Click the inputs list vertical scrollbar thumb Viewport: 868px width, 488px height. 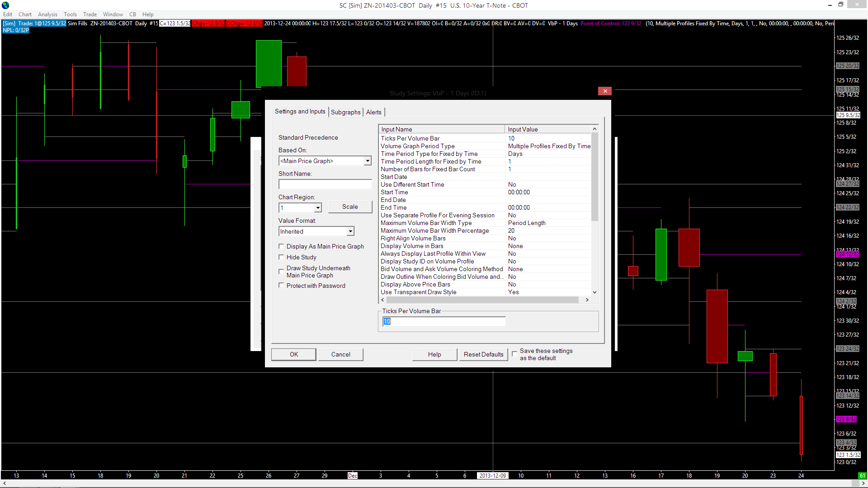click(594, 176)
